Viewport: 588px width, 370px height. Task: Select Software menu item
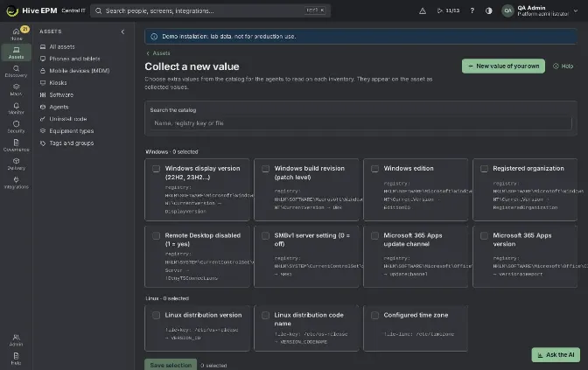[x=82, y=94]
